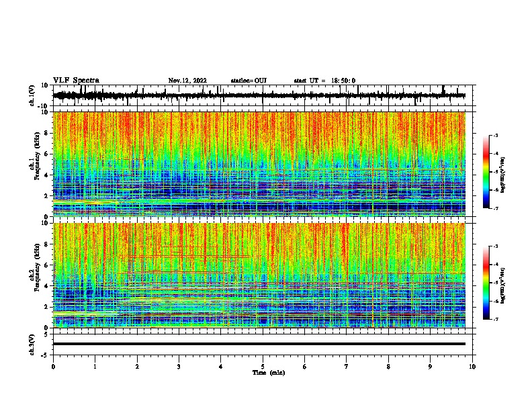Click the 5 tick label on Time axis
This screenshot has height=411, width=532.
pyautogui.click(x=263, y=367)
